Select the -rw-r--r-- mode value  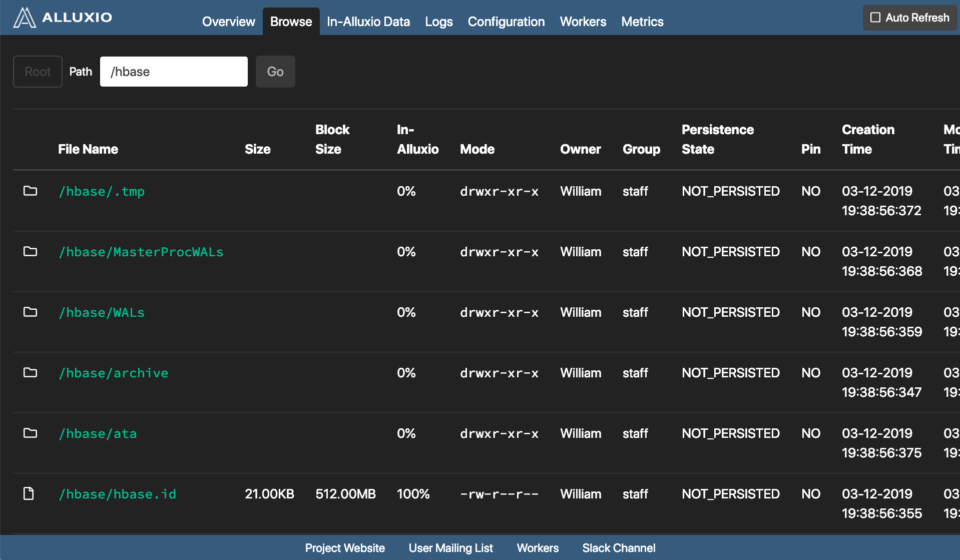(x=499, y=494)
